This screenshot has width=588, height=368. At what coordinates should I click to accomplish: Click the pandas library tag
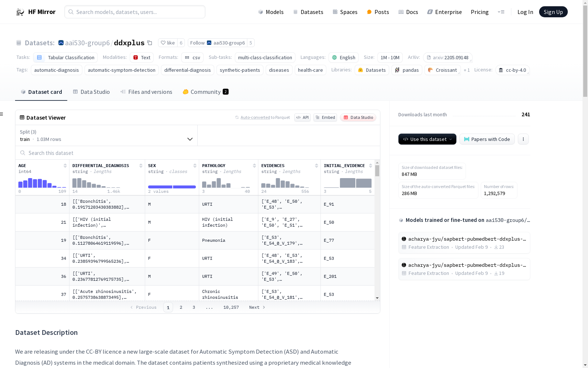tap(406, 70)
